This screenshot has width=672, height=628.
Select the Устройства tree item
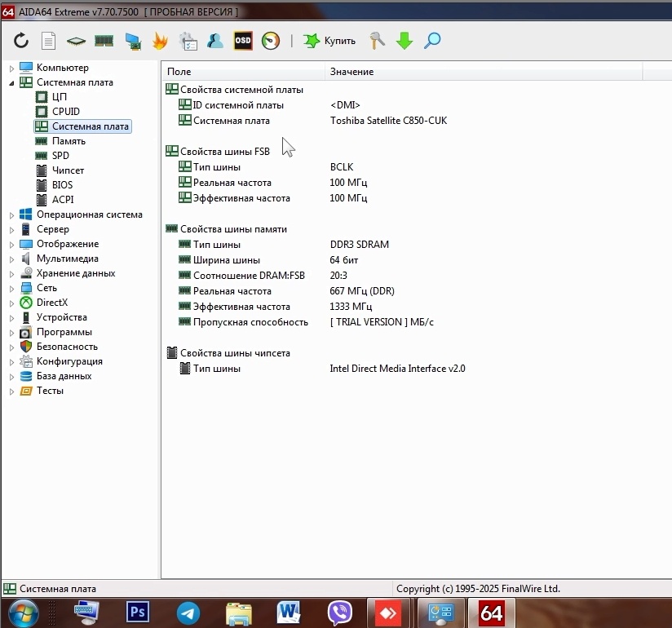tap(61, 317)
